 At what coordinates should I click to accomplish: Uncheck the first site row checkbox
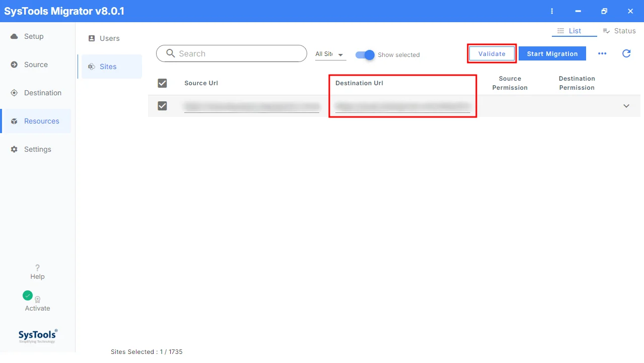162,106
